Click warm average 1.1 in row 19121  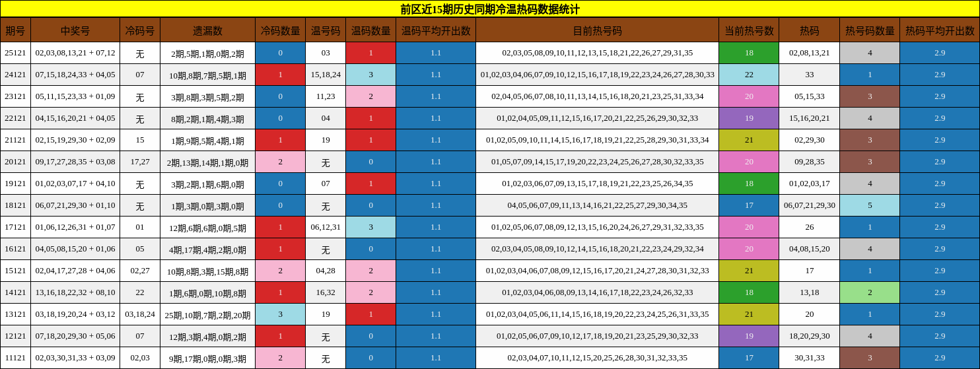pos(436,184)
